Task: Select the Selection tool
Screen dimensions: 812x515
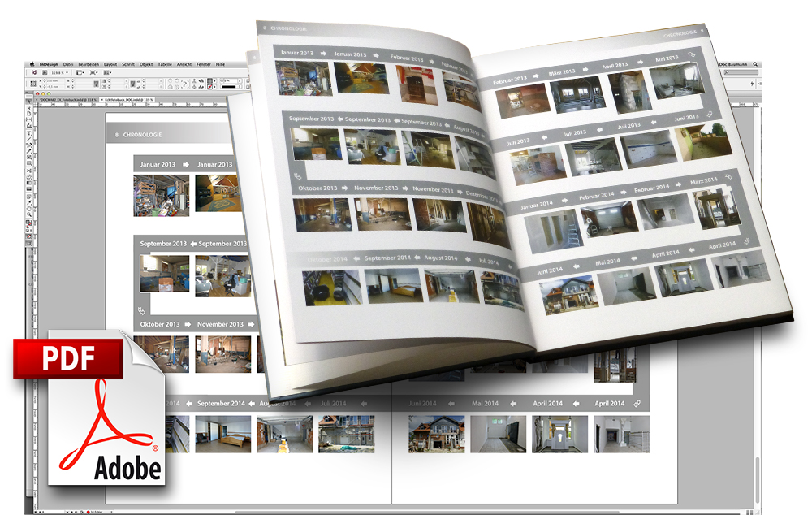Action: 29,102
